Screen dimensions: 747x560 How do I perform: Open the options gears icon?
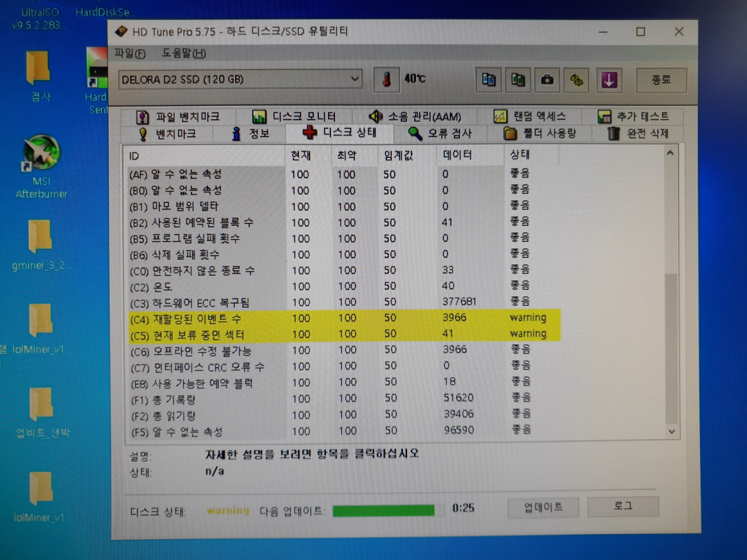point(576,80)
